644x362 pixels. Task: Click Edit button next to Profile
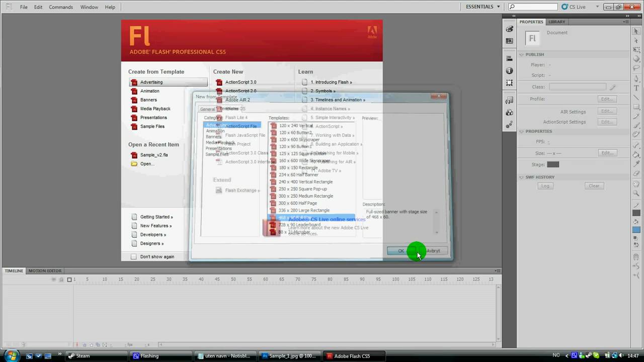[x=607, y=99]
